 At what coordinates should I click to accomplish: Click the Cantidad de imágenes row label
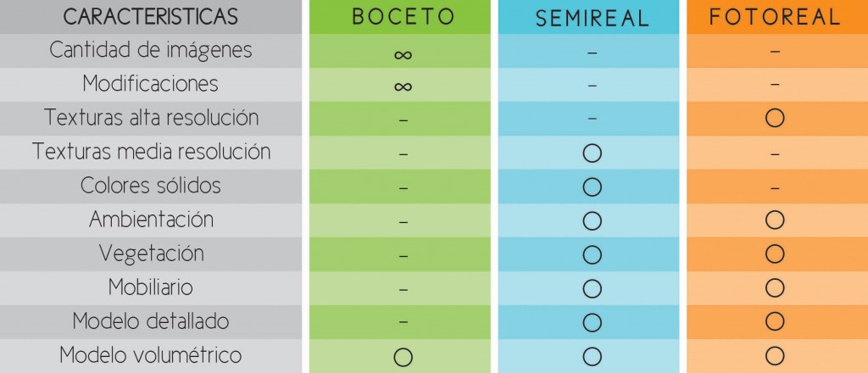pyautogui.click(x=151, y=50)
